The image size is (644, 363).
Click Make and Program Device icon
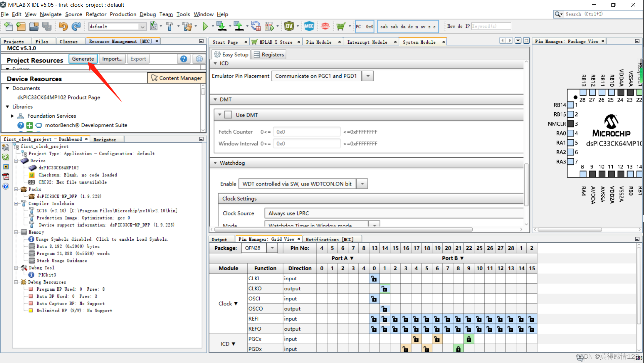(x=221, y=26)
